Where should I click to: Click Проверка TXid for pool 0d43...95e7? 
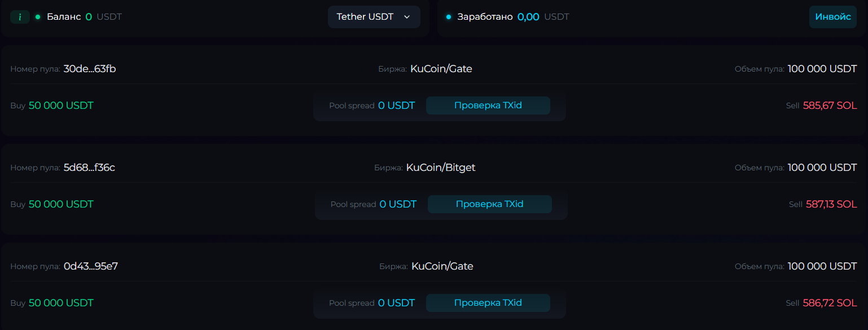488,303
